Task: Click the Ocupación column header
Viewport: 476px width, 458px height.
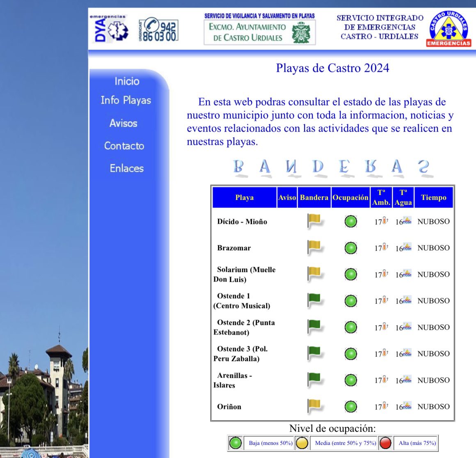Action: coord(350,197)
